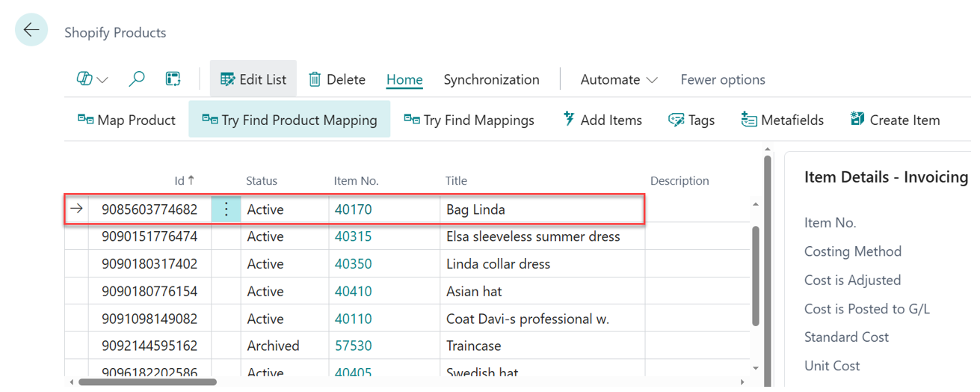This screenshot has width=980, height=392.
Task: Click the Copilot icon in toolbar
Action: [x=84, y=79]
